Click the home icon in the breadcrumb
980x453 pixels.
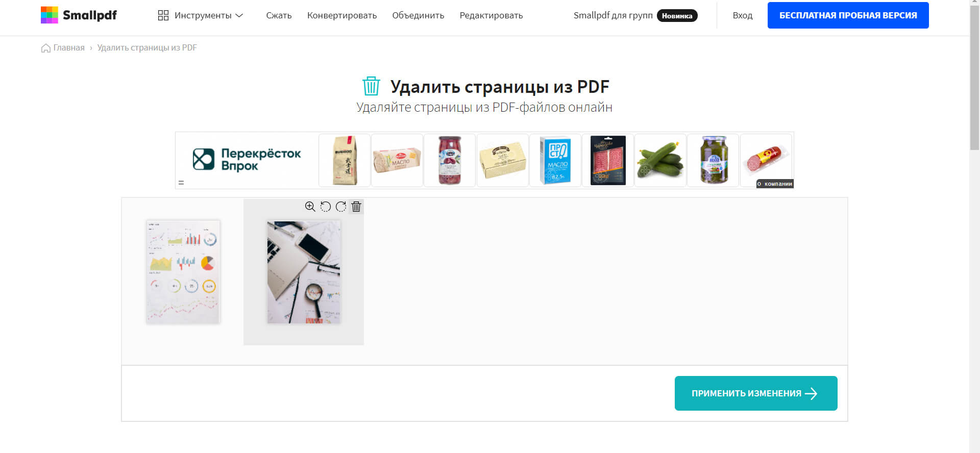46,48
